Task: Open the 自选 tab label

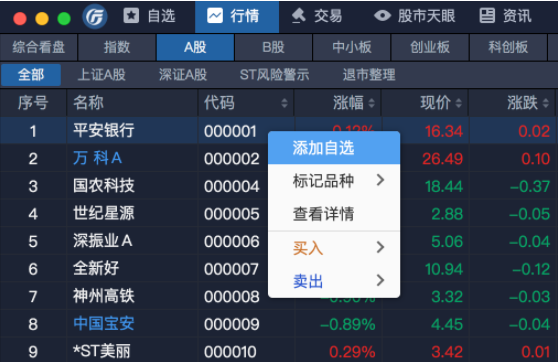Action: 162,16
